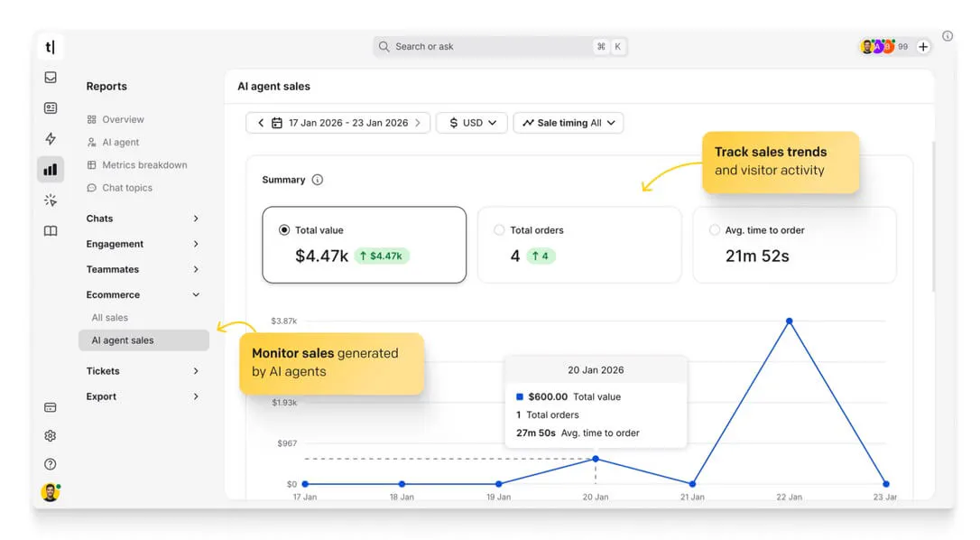Select Total orders radio button
The width and height of the screenshot is (980, 540).
tap(499, 230)
